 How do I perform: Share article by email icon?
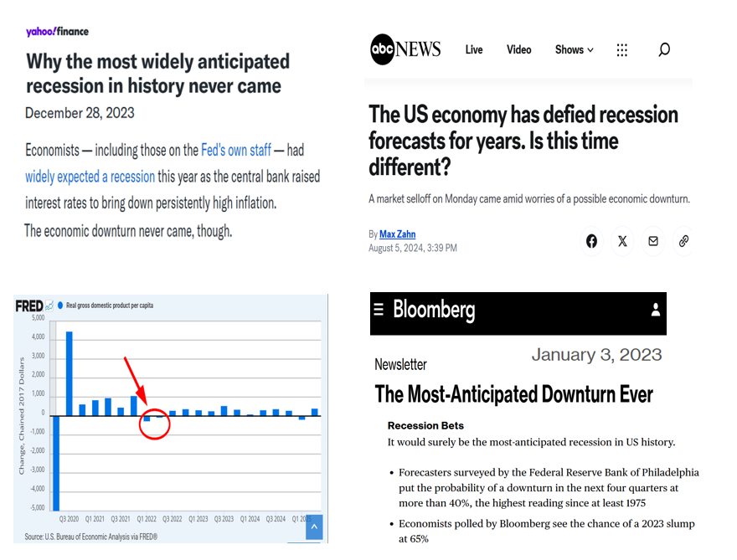point(653,241)
